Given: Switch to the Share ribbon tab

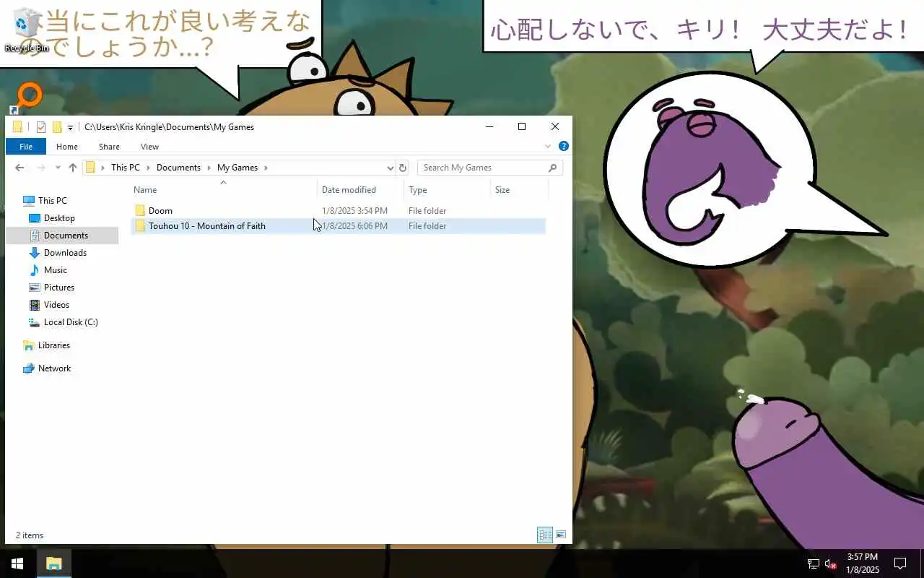Looking at the screenshot, I should coord(109,147).
